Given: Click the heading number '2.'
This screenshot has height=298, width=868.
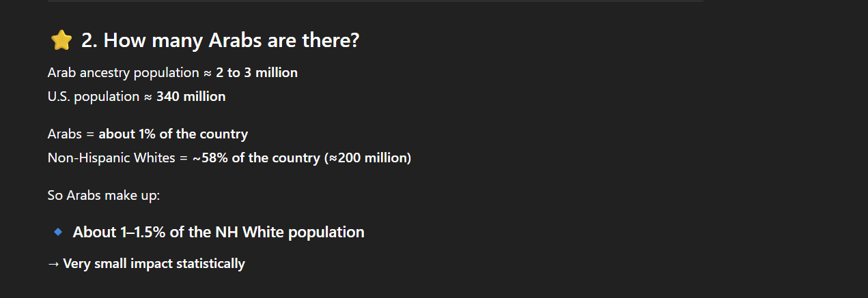Looking at the screenshot, I should (x=89, y=41).
